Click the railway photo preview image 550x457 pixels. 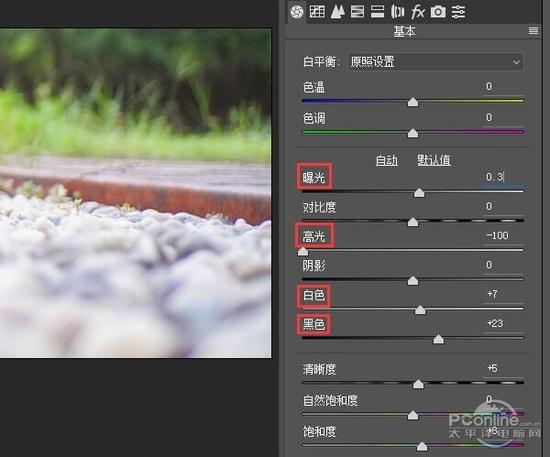click(x=135, y=193)
